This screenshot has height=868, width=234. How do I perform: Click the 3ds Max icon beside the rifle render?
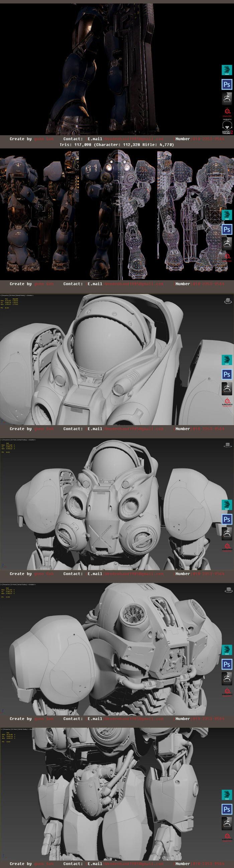(227, 70)
